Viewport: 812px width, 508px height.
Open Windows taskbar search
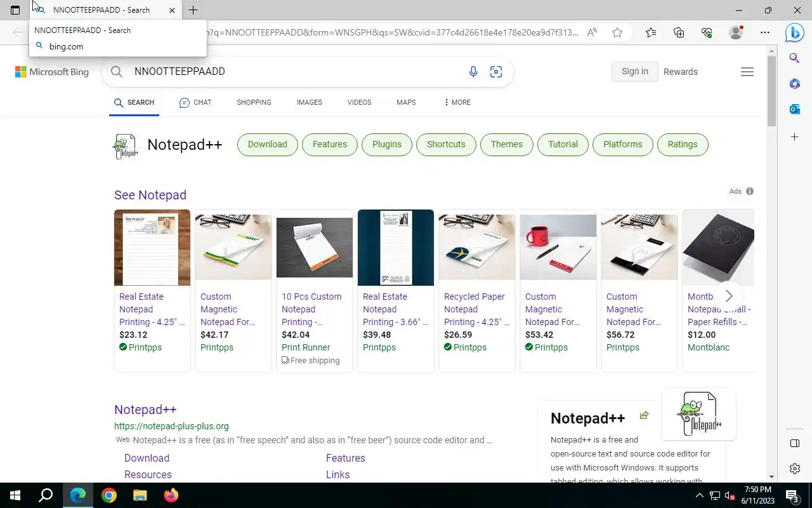pos(46,495)
